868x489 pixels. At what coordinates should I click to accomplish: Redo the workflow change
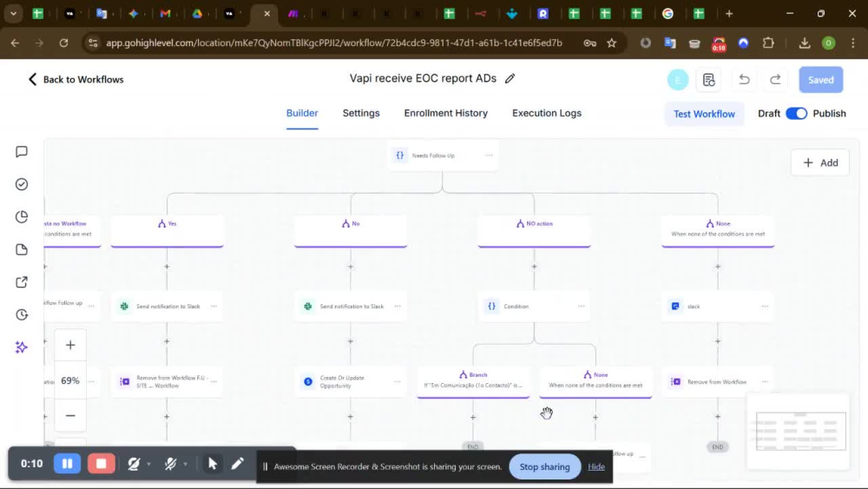[775, 80]
